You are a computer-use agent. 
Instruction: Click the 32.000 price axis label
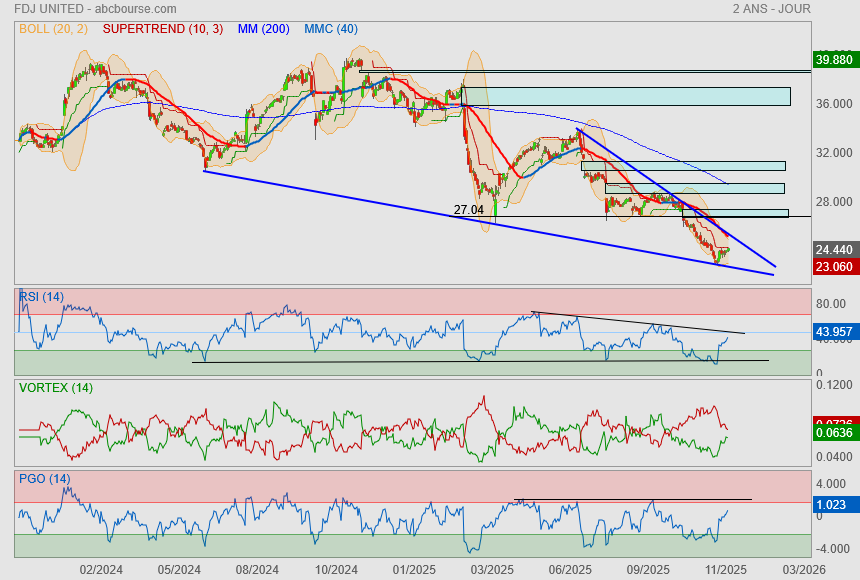click(x=834, y=153)
